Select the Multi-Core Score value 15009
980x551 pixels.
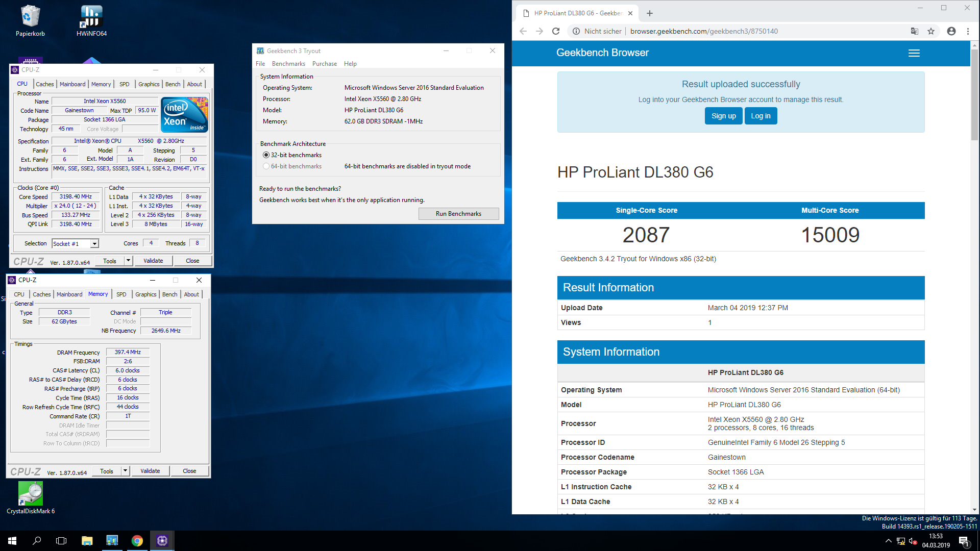(x=830, y=235)
